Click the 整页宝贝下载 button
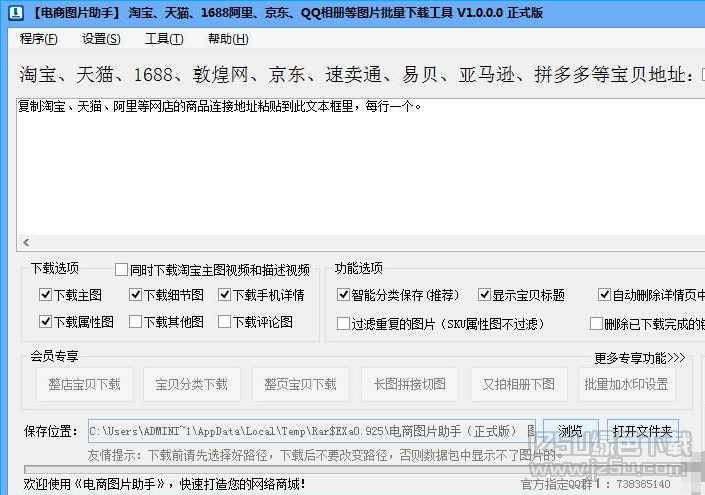 point(301,384)
